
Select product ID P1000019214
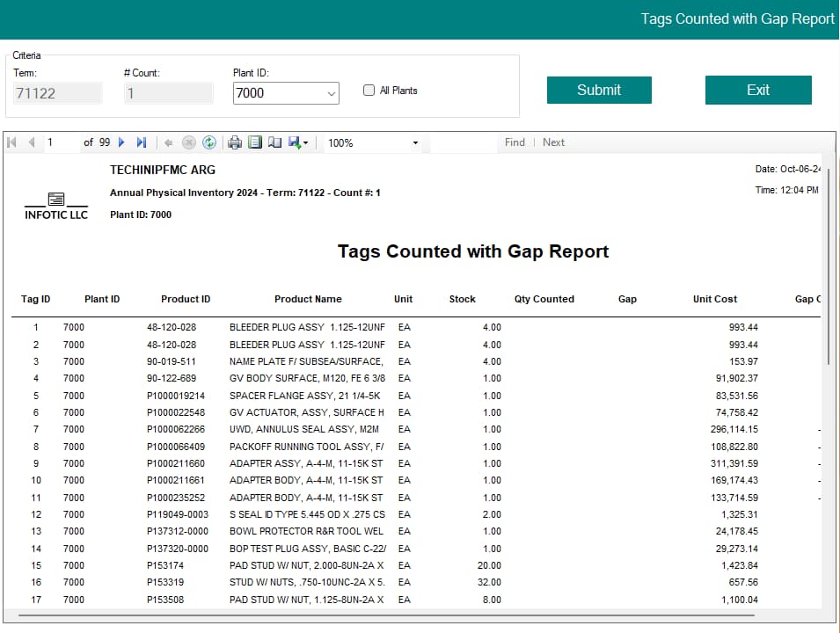(x=176, y=396)
